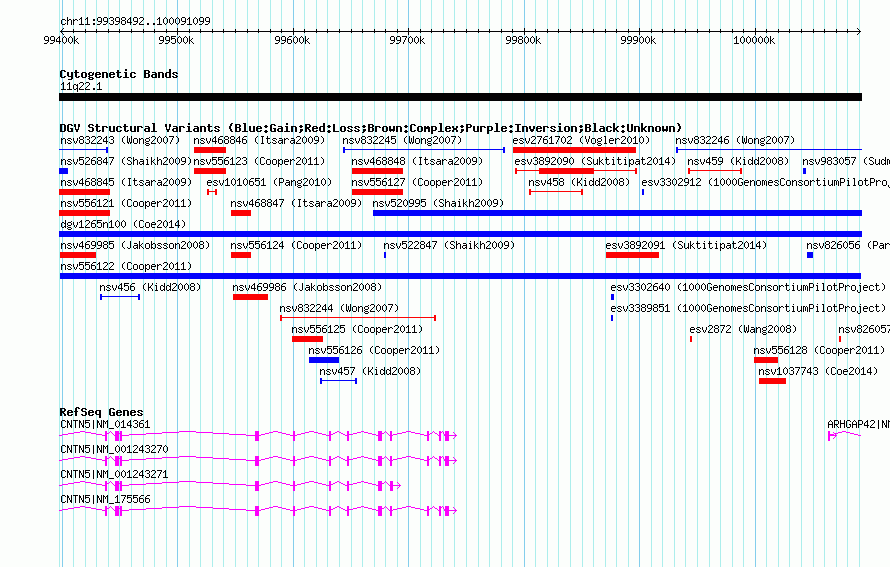Click nsv468847 (Itsara2009) variant label
Screen dimensions: 890x567
(296, 203)
